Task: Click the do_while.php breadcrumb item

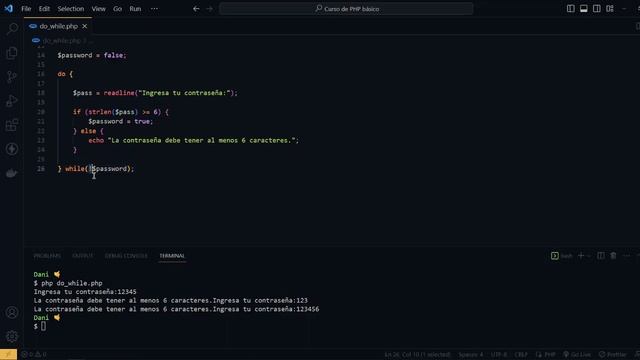Action: [x=62, y=40]
